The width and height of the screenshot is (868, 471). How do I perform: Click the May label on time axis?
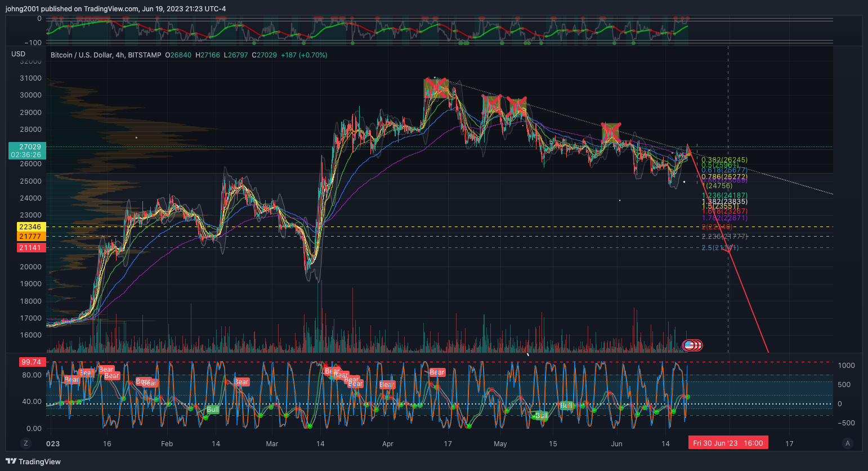500,444
